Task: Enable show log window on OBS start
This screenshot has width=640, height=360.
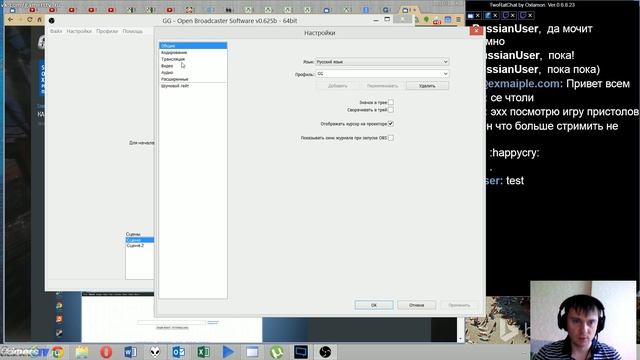Action: [x=391, y=138]
